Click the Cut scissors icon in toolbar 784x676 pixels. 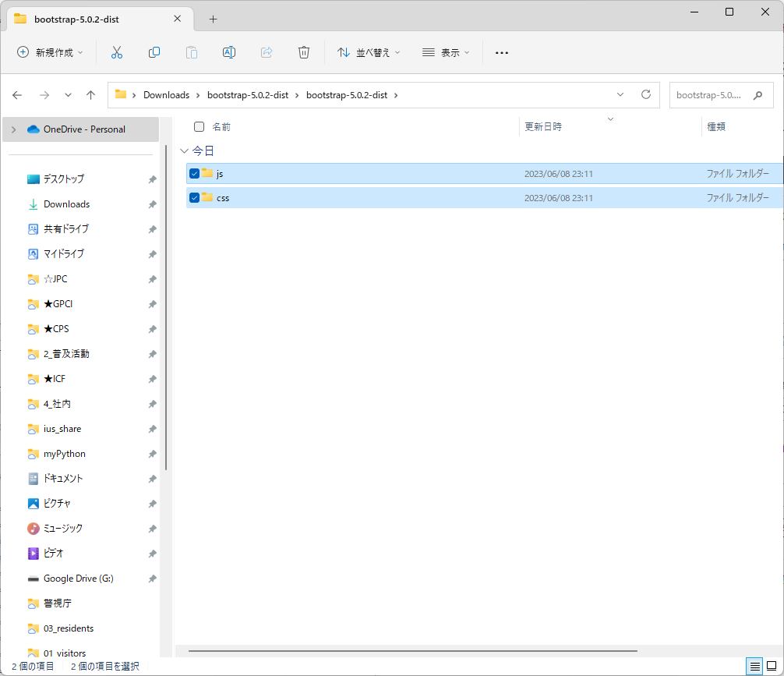pos(117,52)
